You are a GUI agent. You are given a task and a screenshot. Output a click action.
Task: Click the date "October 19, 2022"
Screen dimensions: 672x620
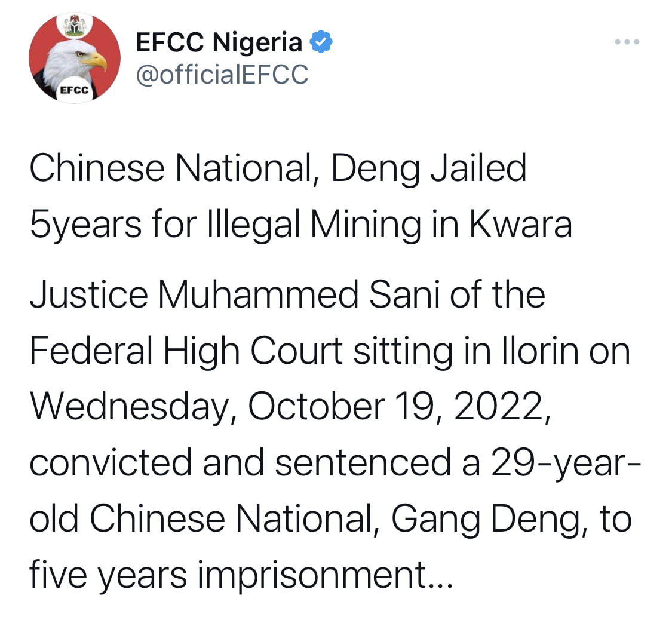(398, 407)
